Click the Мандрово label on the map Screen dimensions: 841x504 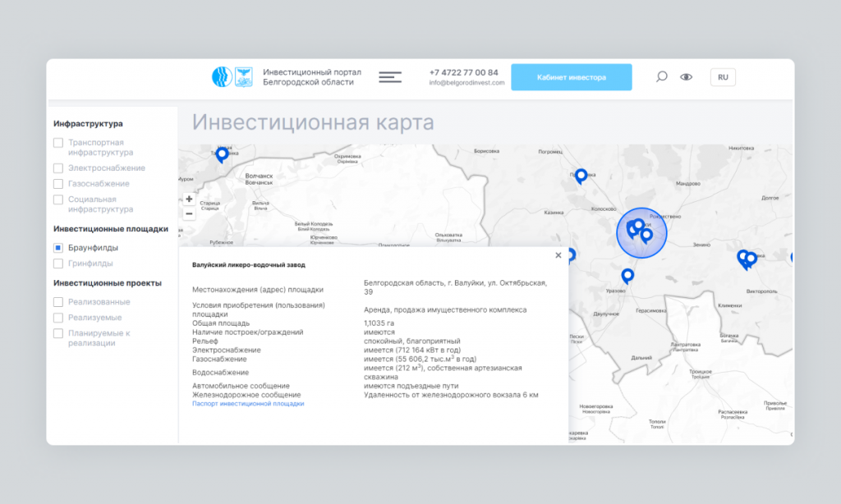tap(688, 183)
